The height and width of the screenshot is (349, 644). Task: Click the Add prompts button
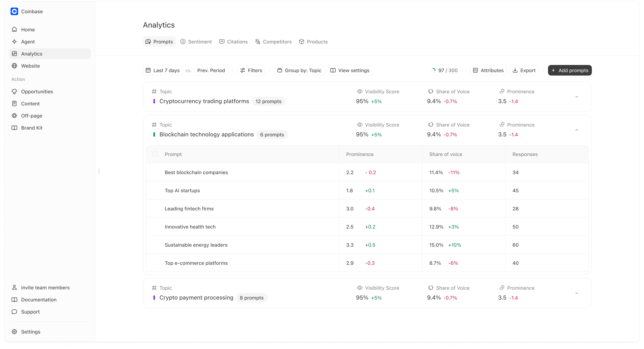[x=570, y=70]
